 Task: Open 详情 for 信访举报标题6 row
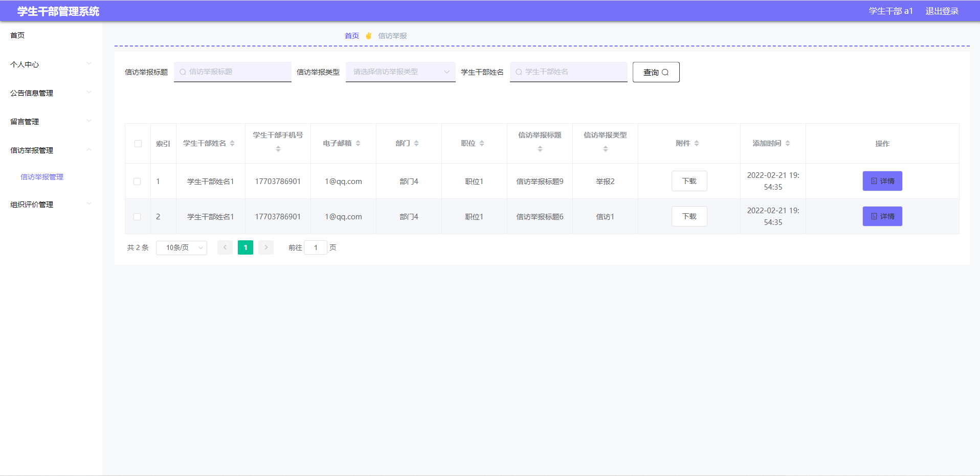tap(882, 216)
